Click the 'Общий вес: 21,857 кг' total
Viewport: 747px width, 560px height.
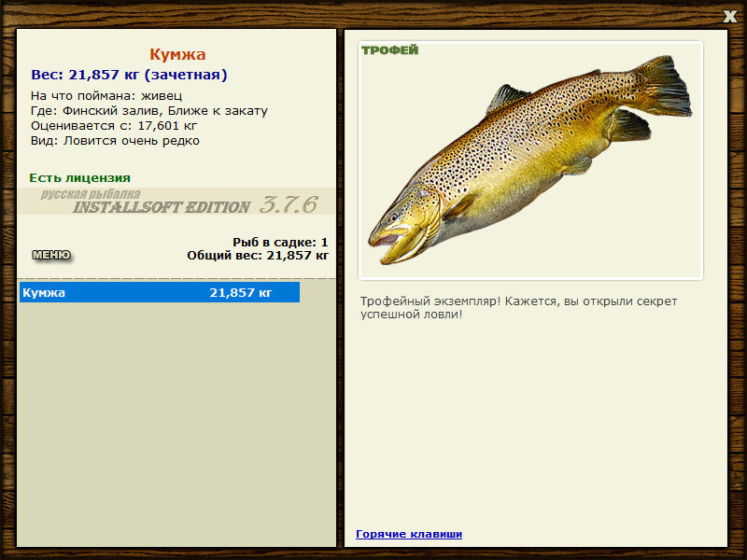point(258,256)
